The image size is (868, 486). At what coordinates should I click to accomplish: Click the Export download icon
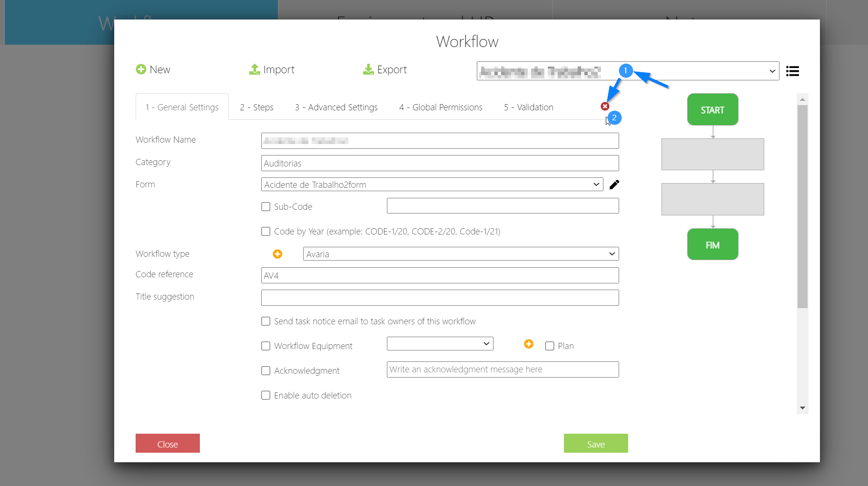pyautogui.click(x=368, y=69)
